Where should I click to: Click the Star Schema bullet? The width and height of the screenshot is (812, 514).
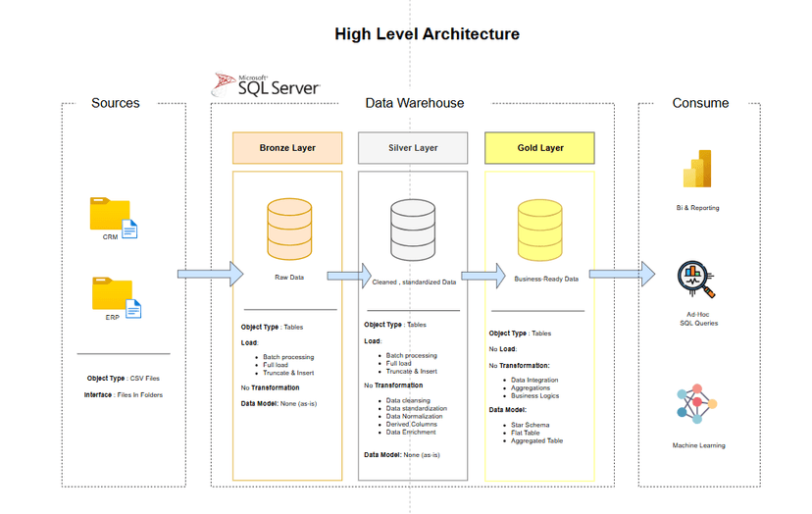click(531, 425)
